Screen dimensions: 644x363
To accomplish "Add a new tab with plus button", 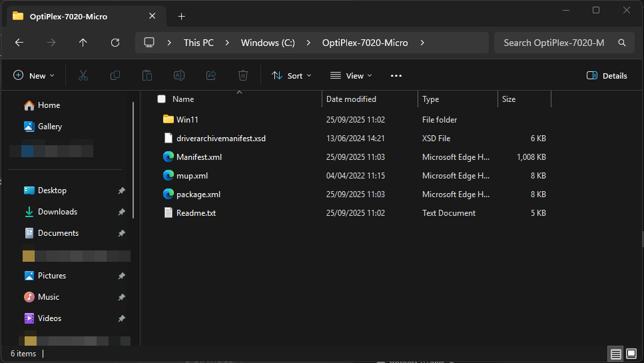I will point(181,17).
